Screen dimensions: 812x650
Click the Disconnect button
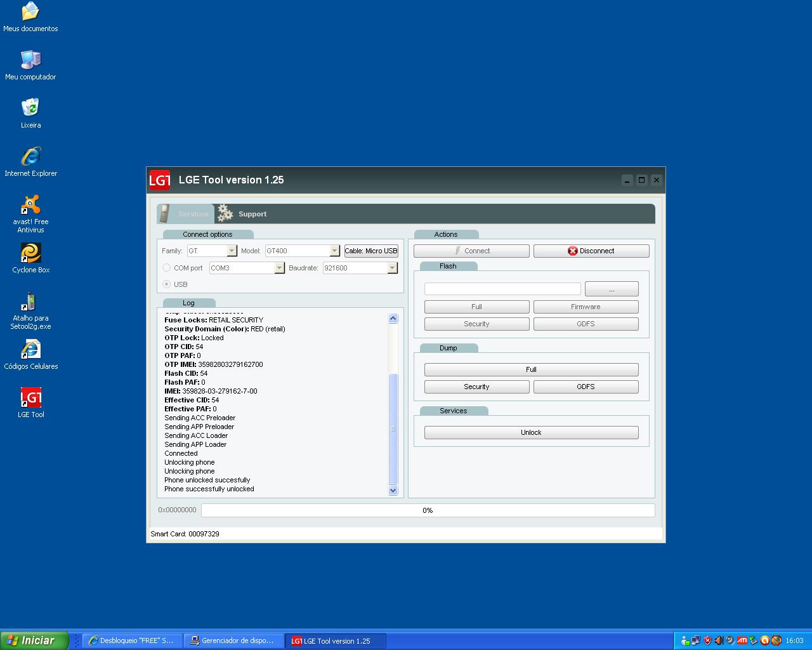[x=591, y=251]
